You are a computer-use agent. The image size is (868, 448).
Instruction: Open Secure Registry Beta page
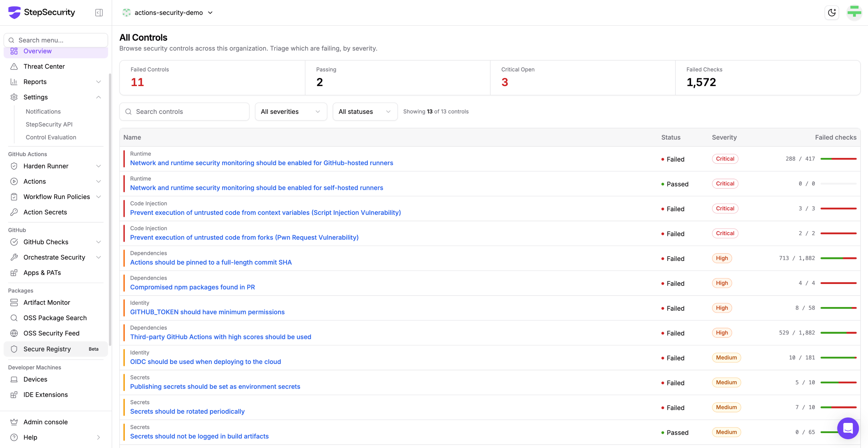click(56, 349)
